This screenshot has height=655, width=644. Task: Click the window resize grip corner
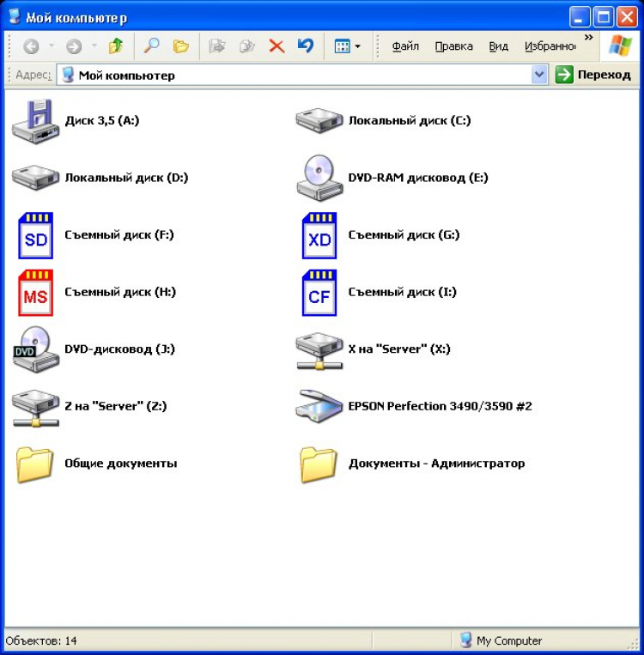(x=633, y=643)
